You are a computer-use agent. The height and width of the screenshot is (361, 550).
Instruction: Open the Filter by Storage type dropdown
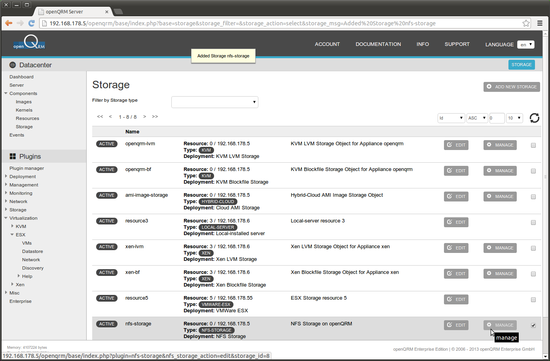pos(215,102)
